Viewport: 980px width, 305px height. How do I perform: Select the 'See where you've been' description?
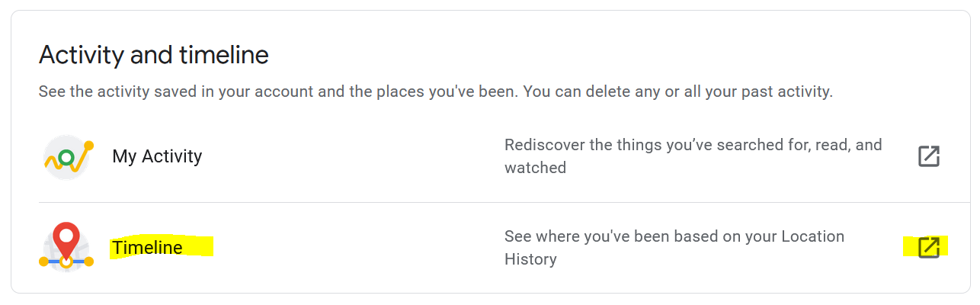(674, 247)
